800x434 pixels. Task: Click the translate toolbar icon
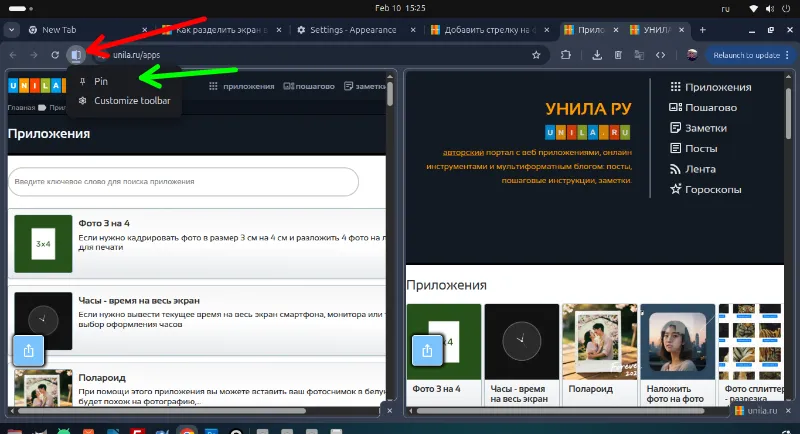639,55
